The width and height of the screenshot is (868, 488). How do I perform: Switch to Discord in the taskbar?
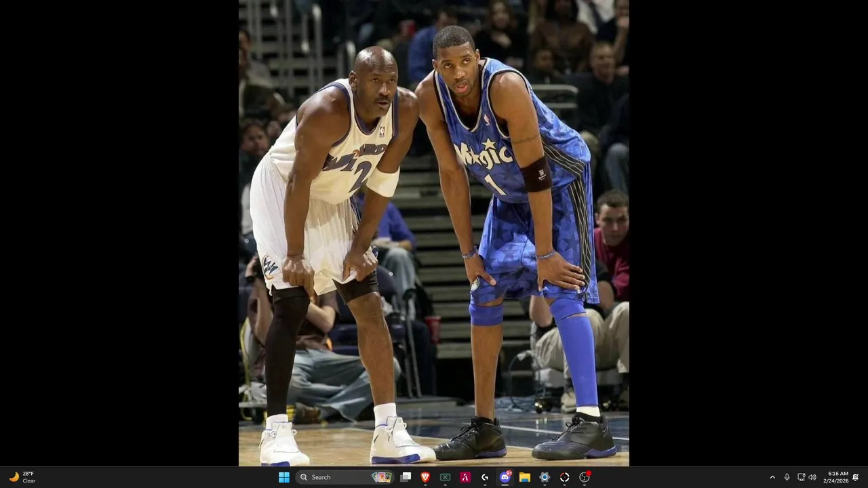505,477
